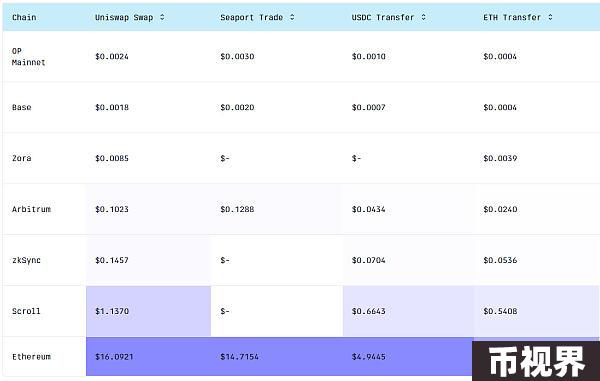Sort by ETH Transfer column arrows
The height and width of the screenshot is (381, 600).
[x=550, y=17]
